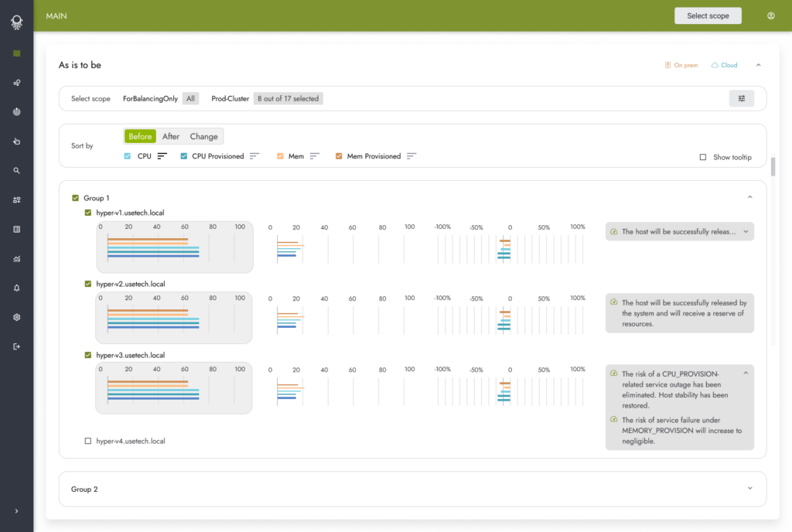Expand Group 2 with its chevron
Image resolution: width=792 pixels, height=532 pixels.
click(749, 488)
